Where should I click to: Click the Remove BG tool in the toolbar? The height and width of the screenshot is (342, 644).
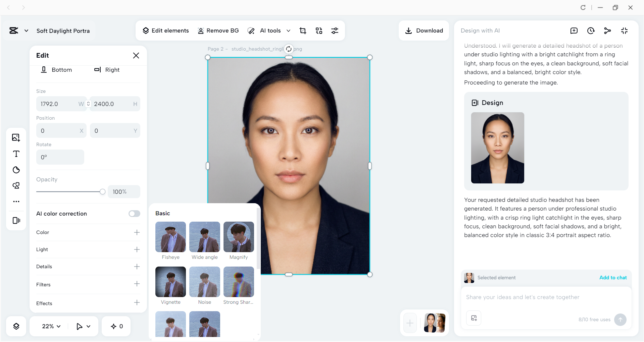coord(218,31)
